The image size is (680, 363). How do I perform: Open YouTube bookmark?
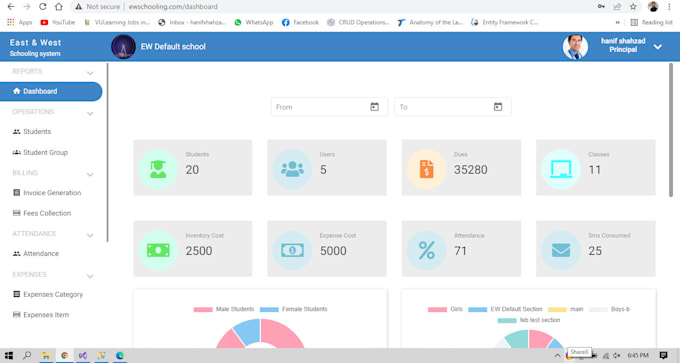[58, 22]
